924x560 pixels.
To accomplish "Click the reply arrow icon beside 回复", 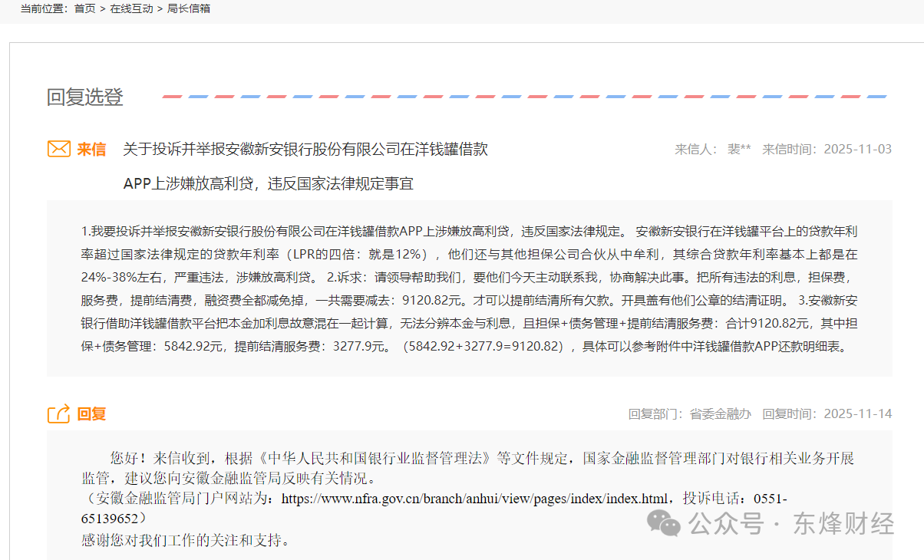I will pos(59,414).
